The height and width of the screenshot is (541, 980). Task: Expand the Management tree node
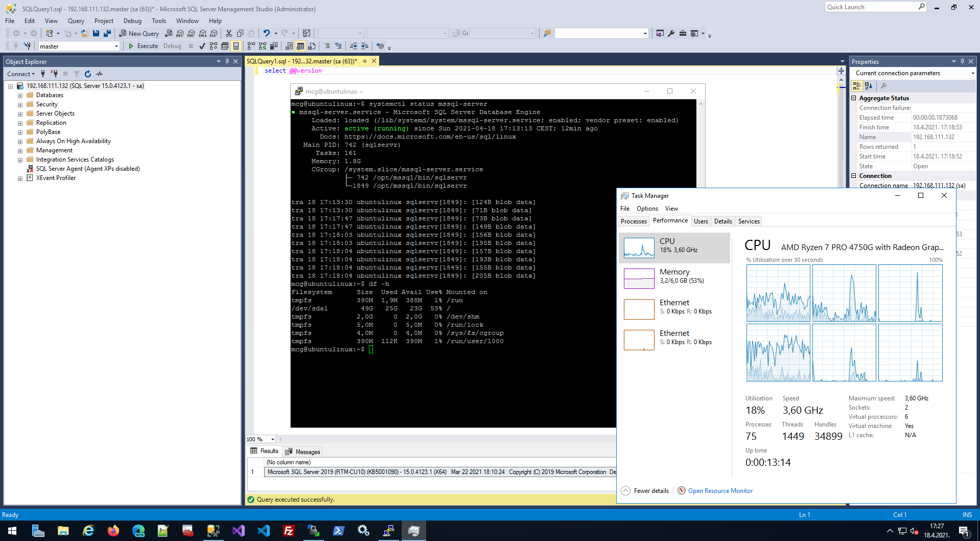coord(20,151)
